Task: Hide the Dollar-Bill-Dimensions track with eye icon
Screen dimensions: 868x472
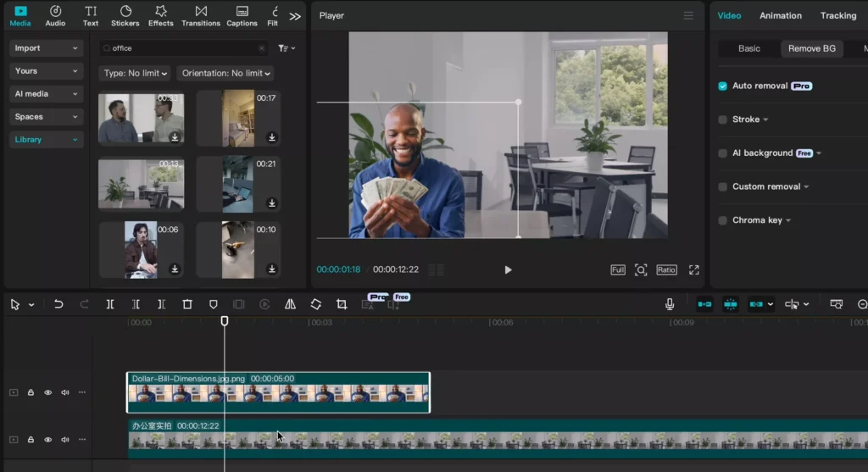Action: pyautogui.click(x=48, y=392)
